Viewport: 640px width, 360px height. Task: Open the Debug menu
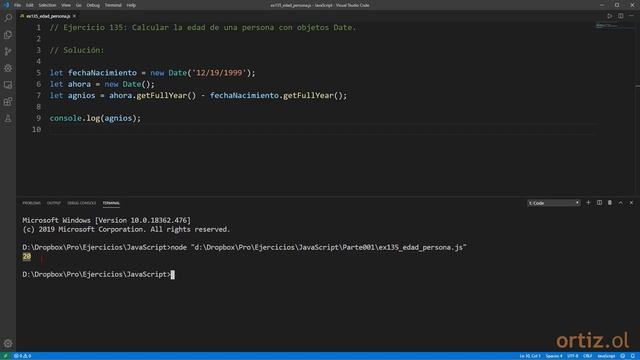point(93,5)
